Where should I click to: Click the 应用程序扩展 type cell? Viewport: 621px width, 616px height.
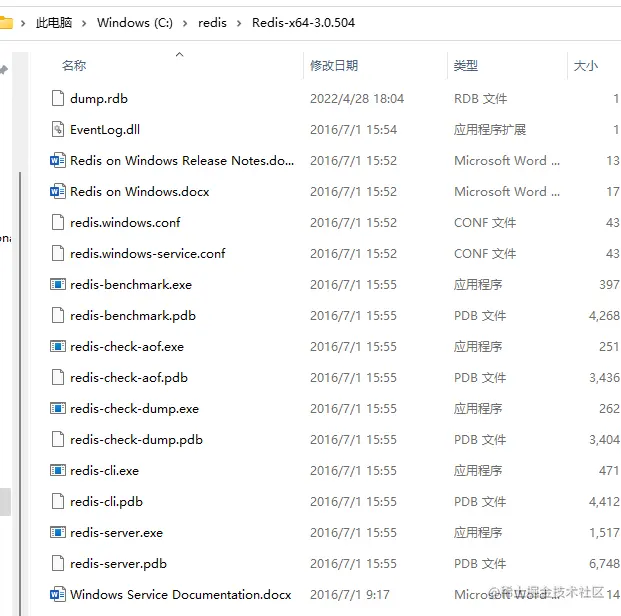pyautogui.click(x=490, y=129)
